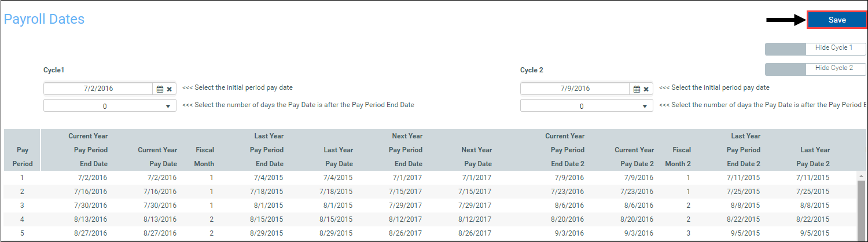Screen dimensions: 868x242
Task: Toggle the Hide Cycle 1 switch
Action: [815, 49]
